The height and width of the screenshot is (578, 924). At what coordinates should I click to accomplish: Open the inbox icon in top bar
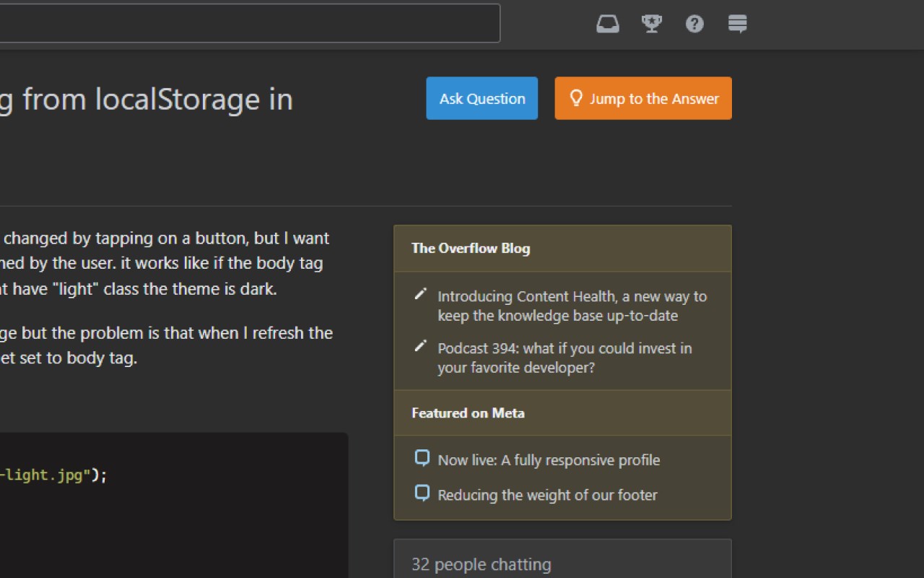[x=608, y=25]
